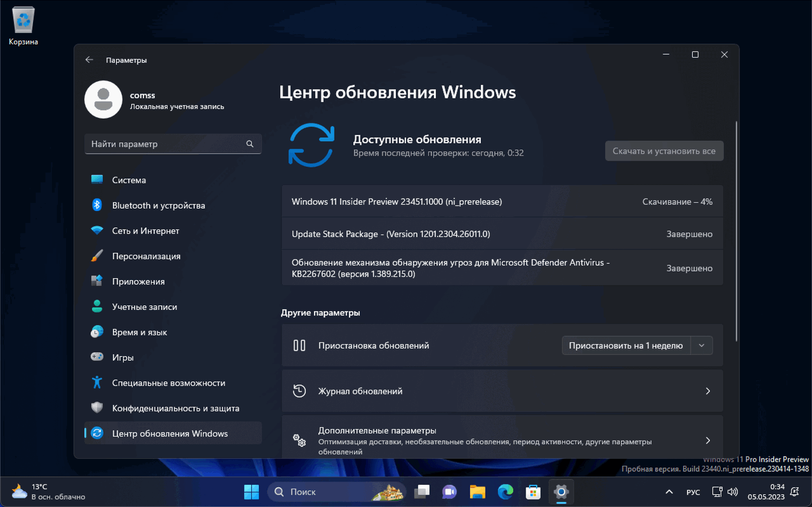
Task: Click the Приложения sidebar icon
Action: point(96,281)
